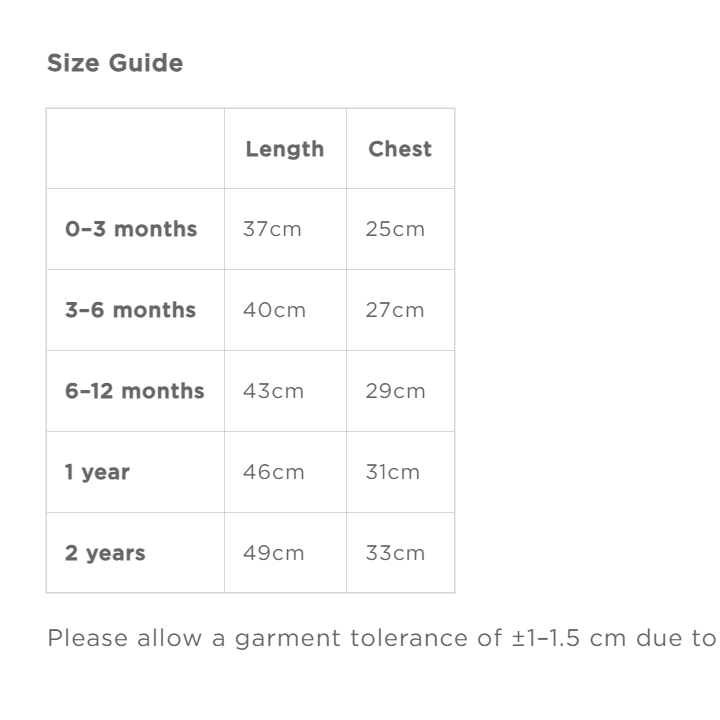The height and width of the screenshot is (720, 720).
Task: Click the 31cm chest measurement
Action: [x=393, y=472]
